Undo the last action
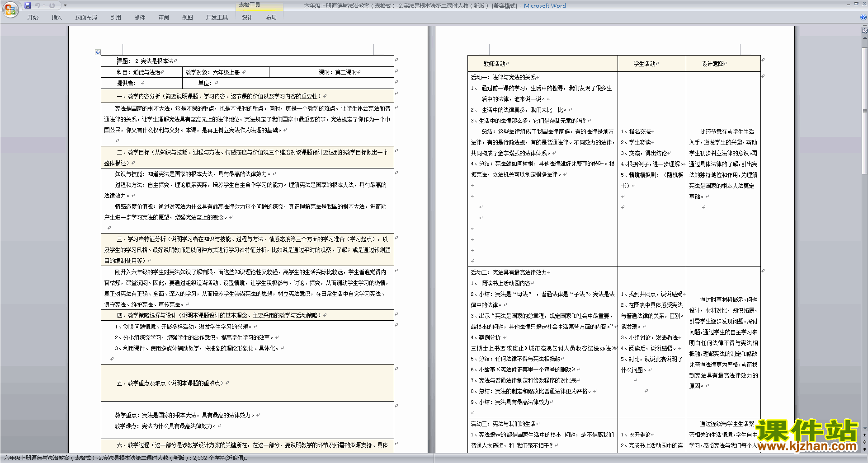The height and width of the screenshot is (463, 868). click(38, 5)
